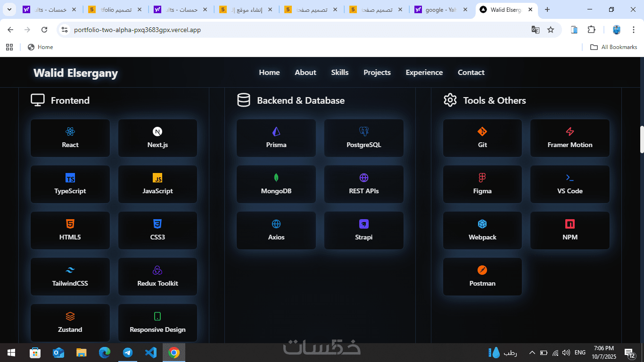Click the Redux Toolkit icon

point(157,270)
